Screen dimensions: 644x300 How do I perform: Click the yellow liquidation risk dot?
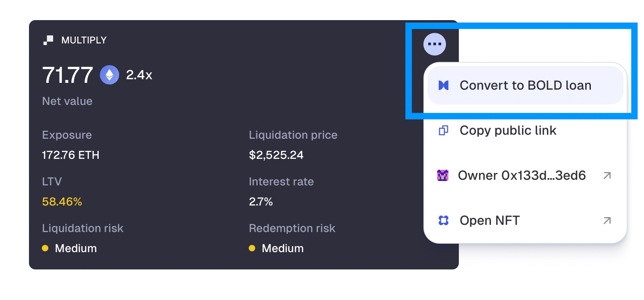tap(45, 248)
